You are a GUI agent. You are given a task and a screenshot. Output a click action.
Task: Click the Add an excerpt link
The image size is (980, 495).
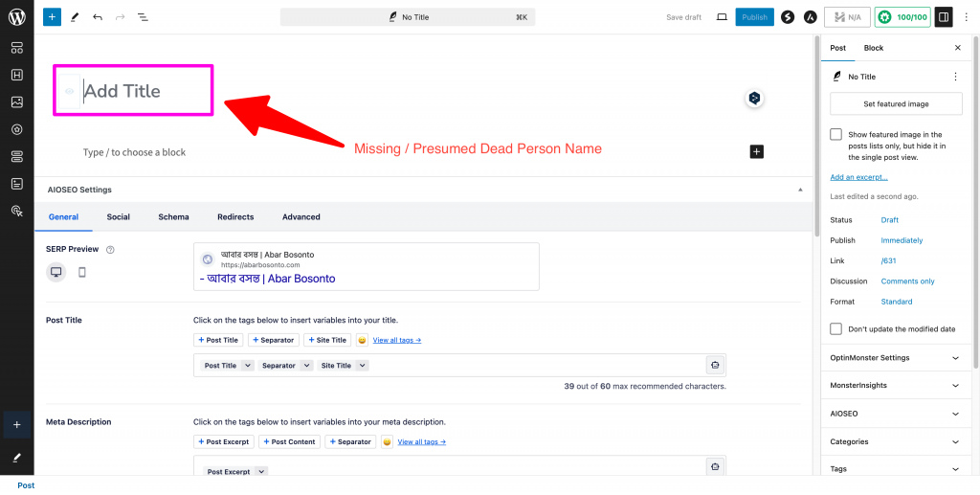pos(858,177)
